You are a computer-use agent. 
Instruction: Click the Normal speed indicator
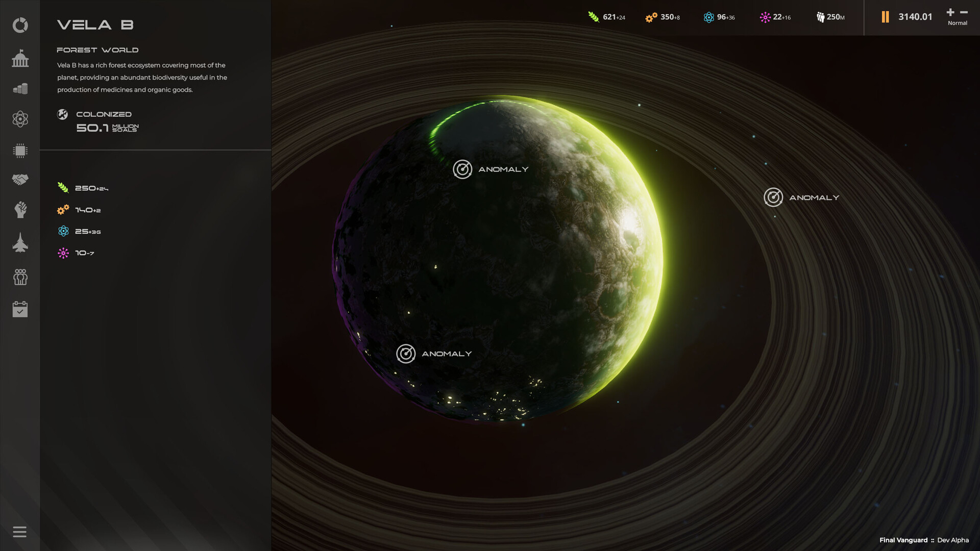tap(958, 23)
